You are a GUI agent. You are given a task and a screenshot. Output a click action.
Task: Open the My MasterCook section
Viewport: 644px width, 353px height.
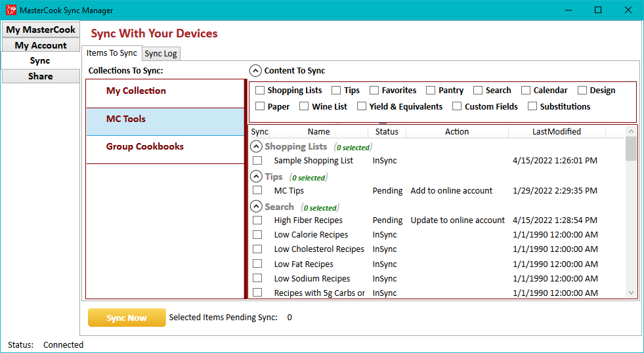coord(41,30)
